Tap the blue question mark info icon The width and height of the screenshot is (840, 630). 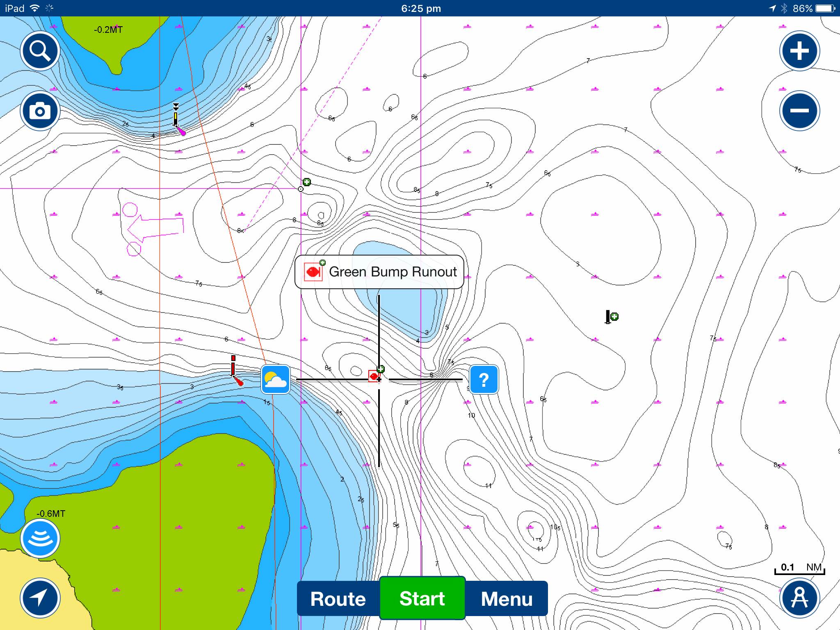coord(484,379)
